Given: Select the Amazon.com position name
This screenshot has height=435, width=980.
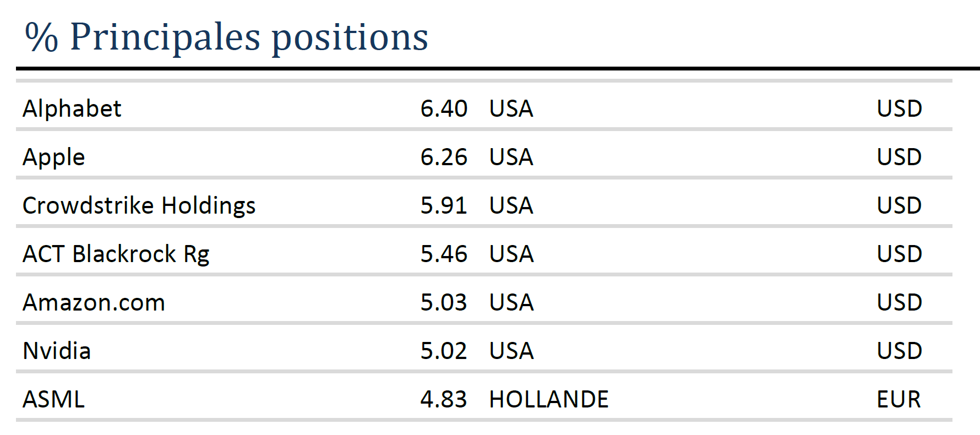Looking at the screenshot, I should [94, 302].
